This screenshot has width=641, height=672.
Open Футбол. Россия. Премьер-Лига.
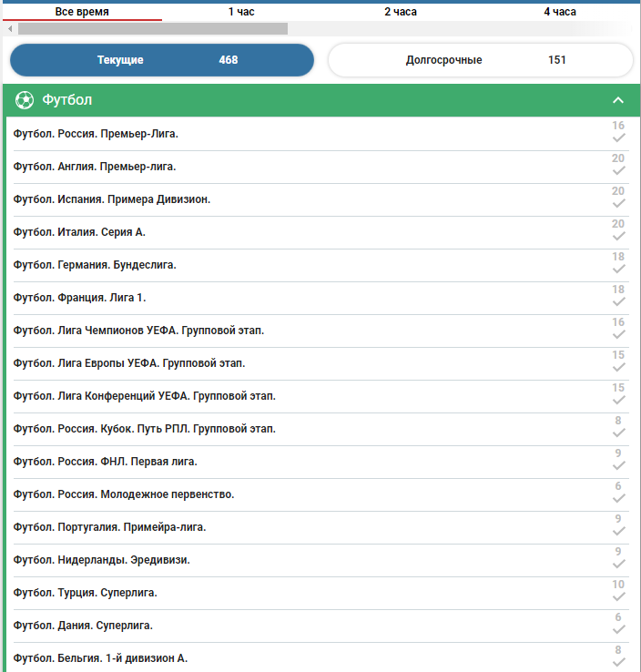[x=96, y=134]
